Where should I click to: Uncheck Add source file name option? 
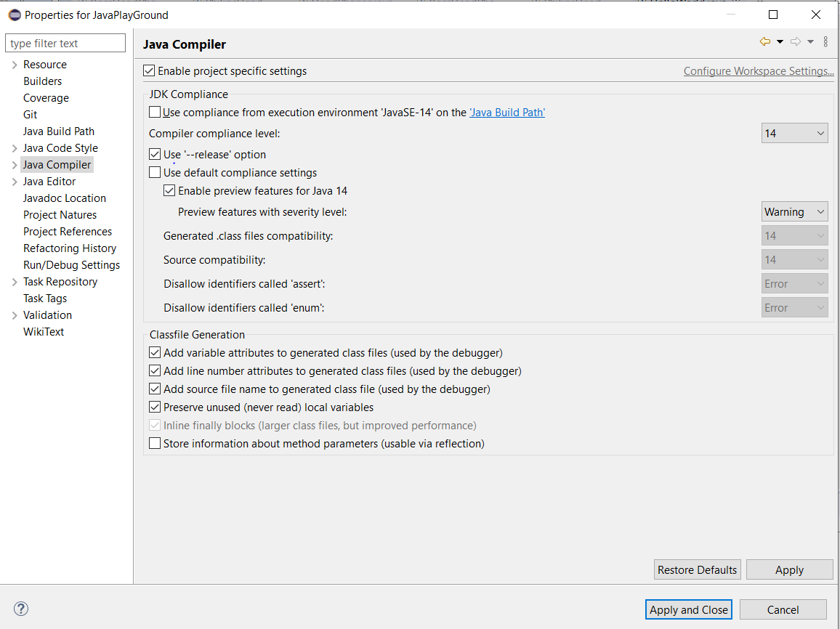coord(155,389)
